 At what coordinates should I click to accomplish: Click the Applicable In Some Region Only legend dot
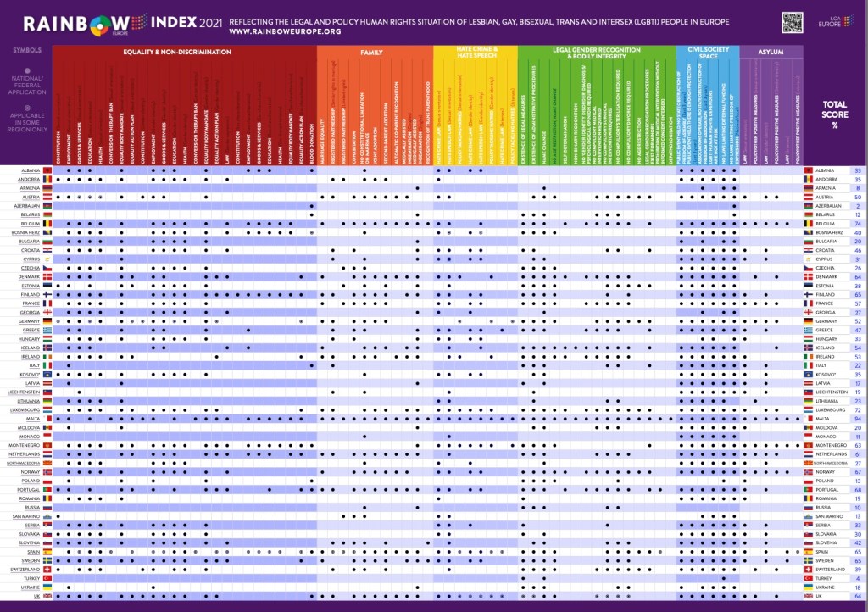(27, 108)
